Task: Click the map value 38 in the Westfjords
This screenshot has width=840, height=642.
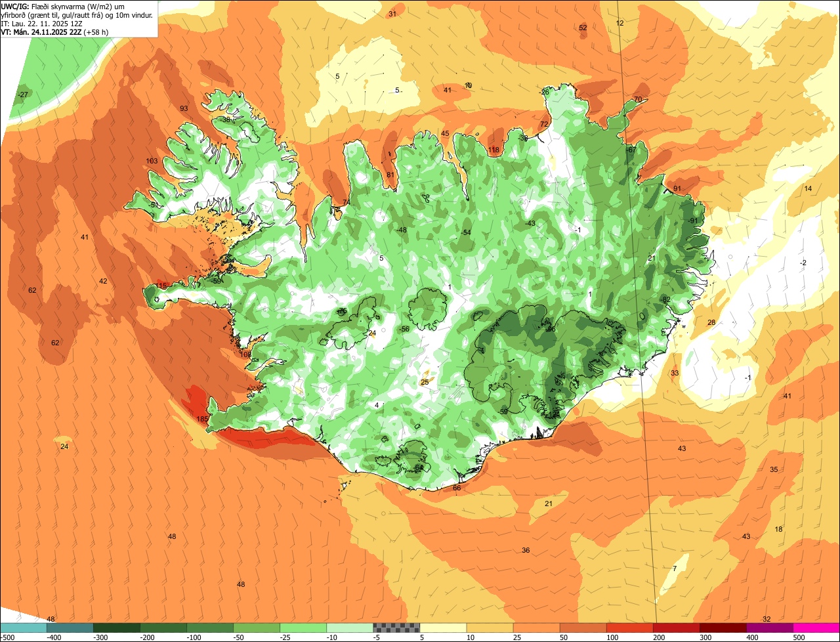Action: 226,119
